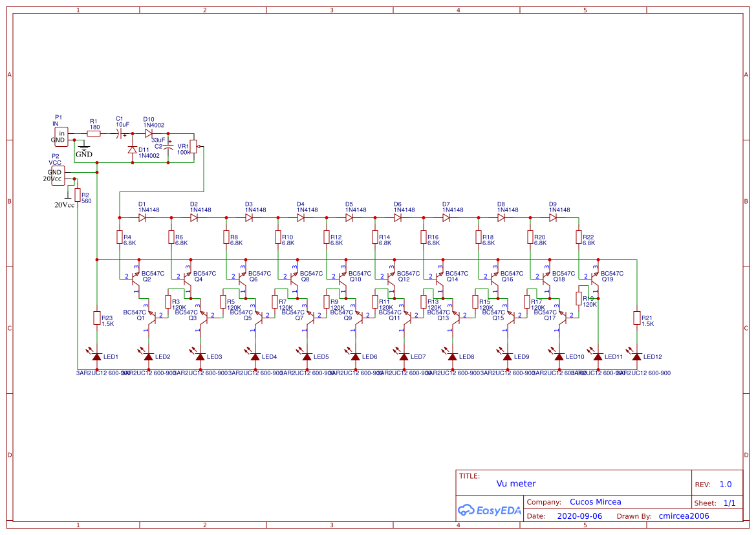Select the LED1 diode symbol
The width and height of the screenshot is (756, 535).
[96, 356]
